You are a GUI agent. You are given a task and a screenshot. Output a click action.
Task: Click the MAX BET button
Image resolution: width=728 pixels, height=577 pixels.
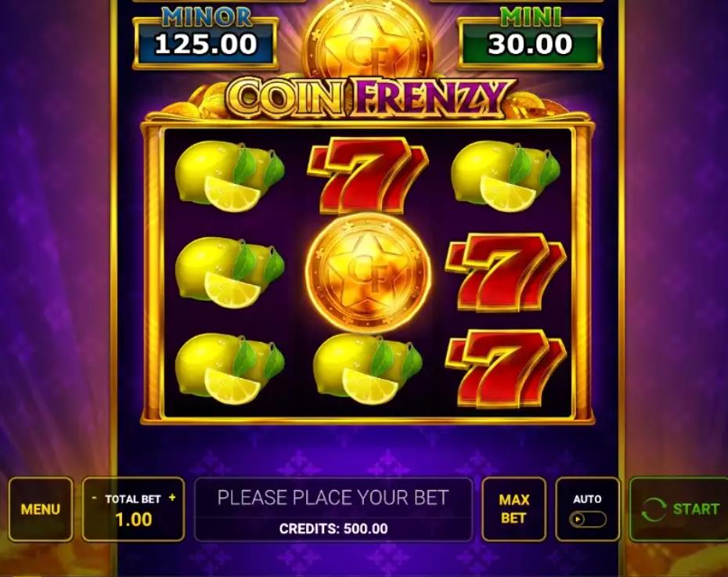pos(514,509)
